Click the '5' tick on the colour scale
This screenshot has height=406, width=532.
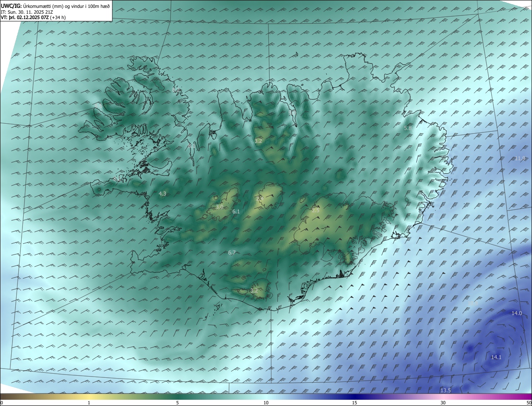coord(177,403)
